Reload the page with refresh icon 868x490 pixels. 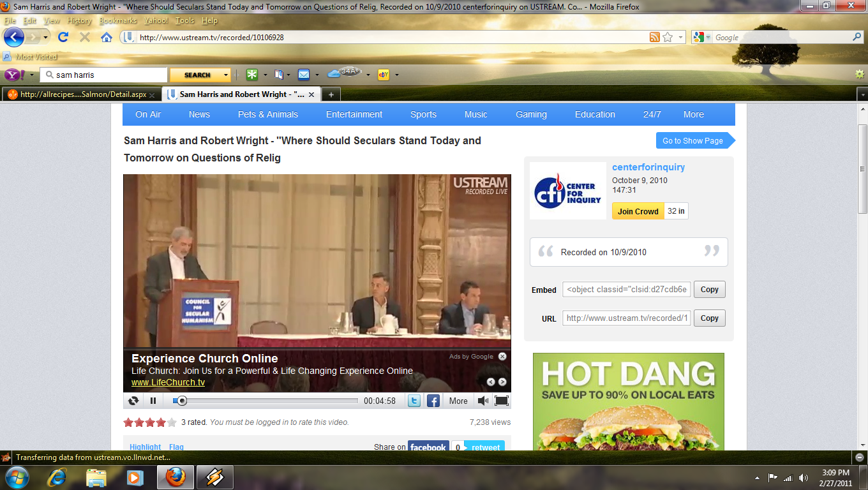pos(63,37)
